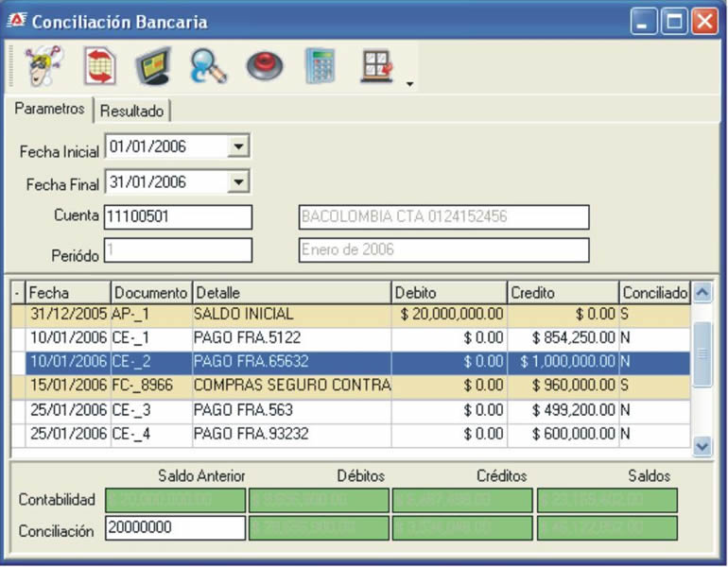Click the Cuenta field with 11100501
The width and height of the screenshot is (728, 567).
[x=179, y=216]
